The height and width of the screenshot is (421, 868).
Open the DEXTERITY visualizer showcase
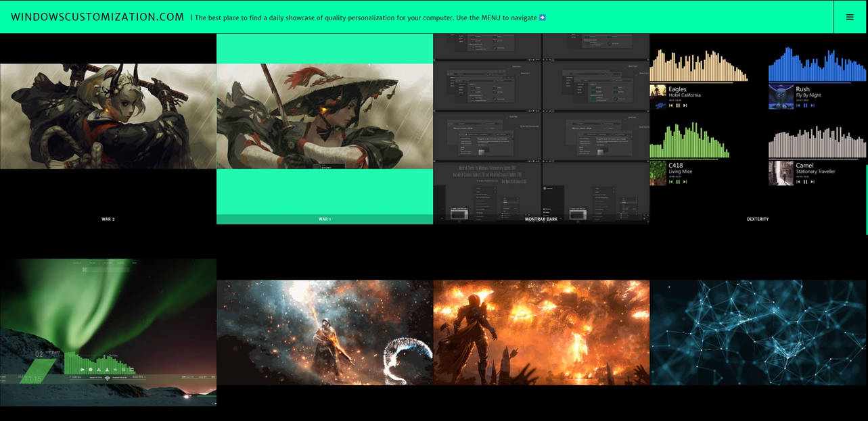pyautogui.click(x=757, y=218)
